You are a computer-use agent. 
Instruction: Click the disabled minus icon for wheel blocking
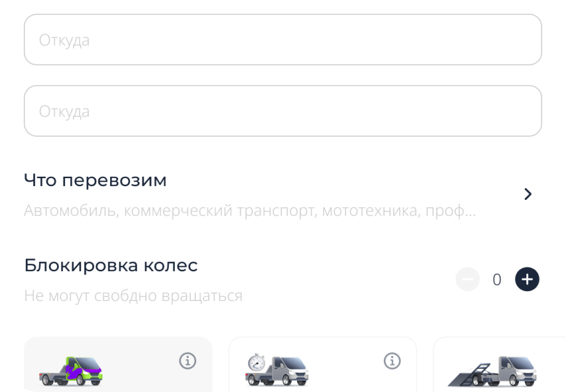click(468, 279)
